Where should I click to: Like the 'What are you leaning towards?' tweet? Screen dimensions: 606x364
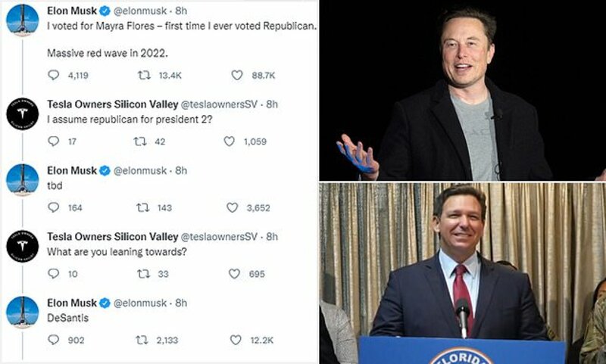point(234,274)
